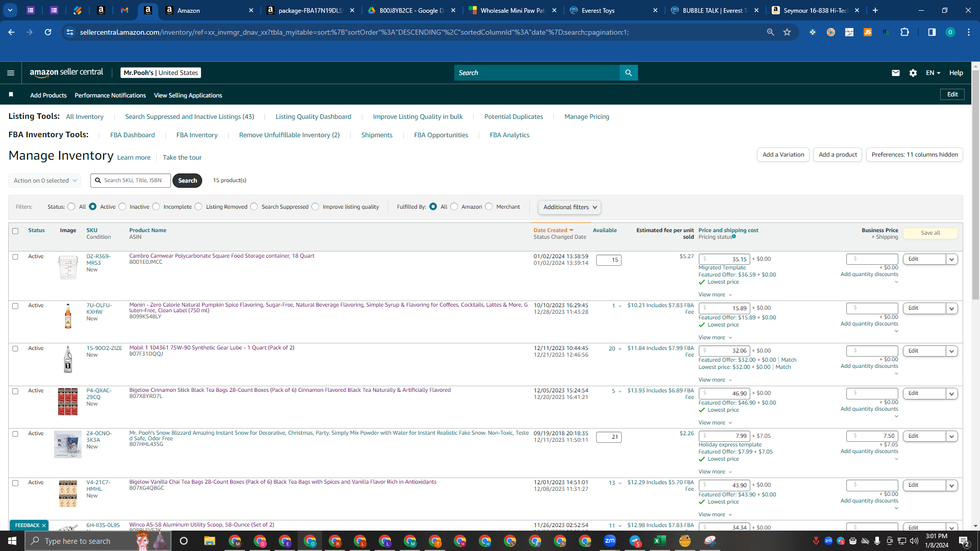
Task: Open the hamburger navigation menu
Action: tap(10, 73)
